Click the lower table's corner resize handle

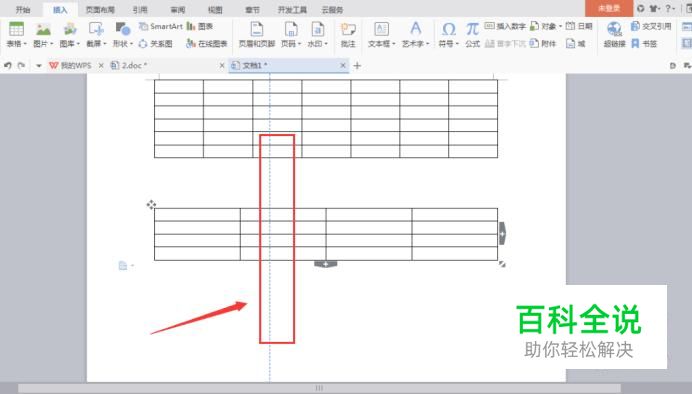(x=502, y=264)
